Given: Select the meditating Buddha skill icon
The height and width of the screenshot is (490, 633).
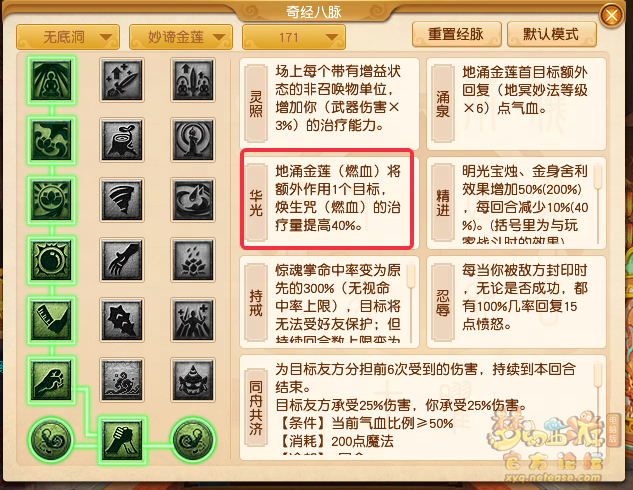Looking at the screenshot, I should tap(51, 80).
